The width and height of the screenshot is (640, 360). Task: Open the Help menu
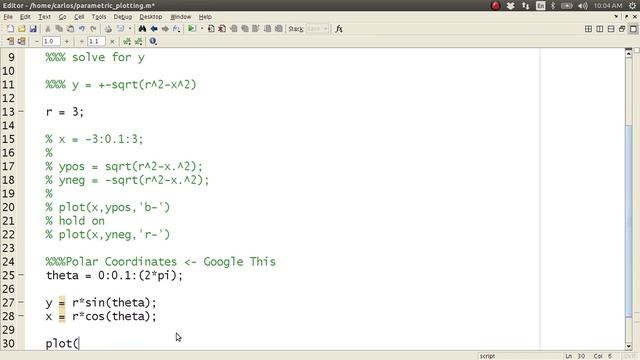(x=205, y=17)
